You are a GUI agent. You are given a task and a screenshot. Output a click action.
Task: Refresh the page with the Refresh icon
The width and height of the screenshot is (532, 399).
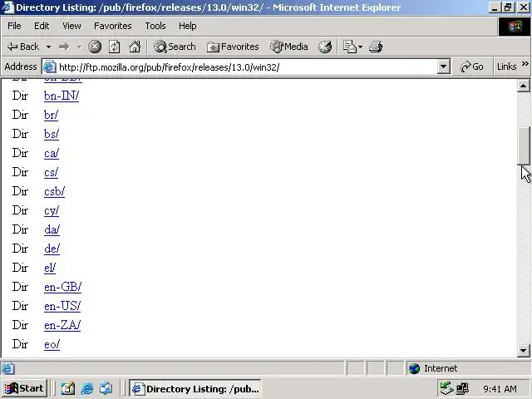(x=115, y=47)
